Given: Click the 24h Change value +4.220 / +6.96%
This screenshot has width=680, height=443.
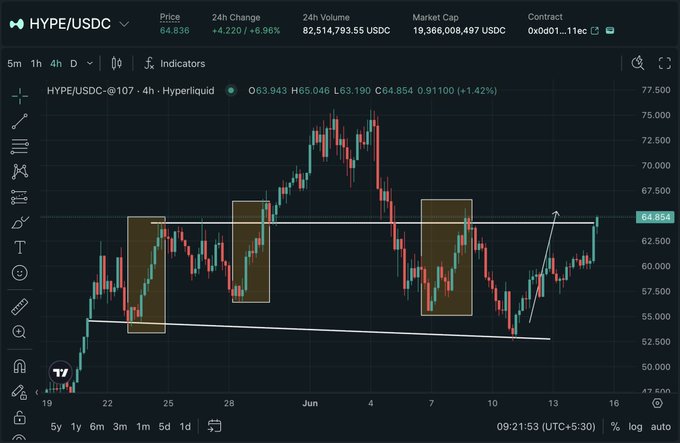Looking at the screenshot, I should [x=246, y=31].
